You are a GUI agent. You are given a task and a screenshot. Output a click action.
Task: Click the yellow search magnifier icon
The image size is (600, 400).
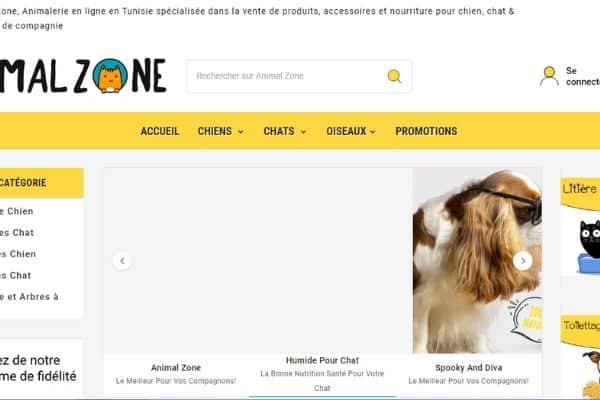394,76
